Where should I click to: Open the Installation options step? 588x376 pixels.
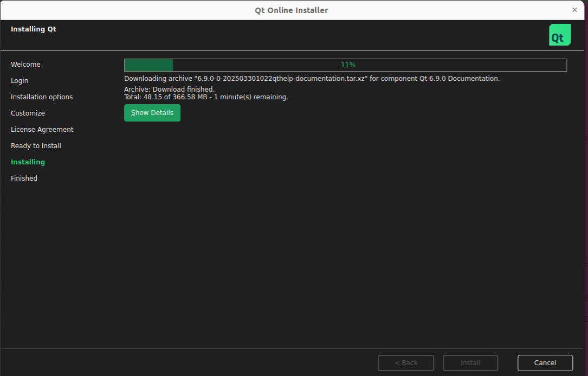(42, 97)
